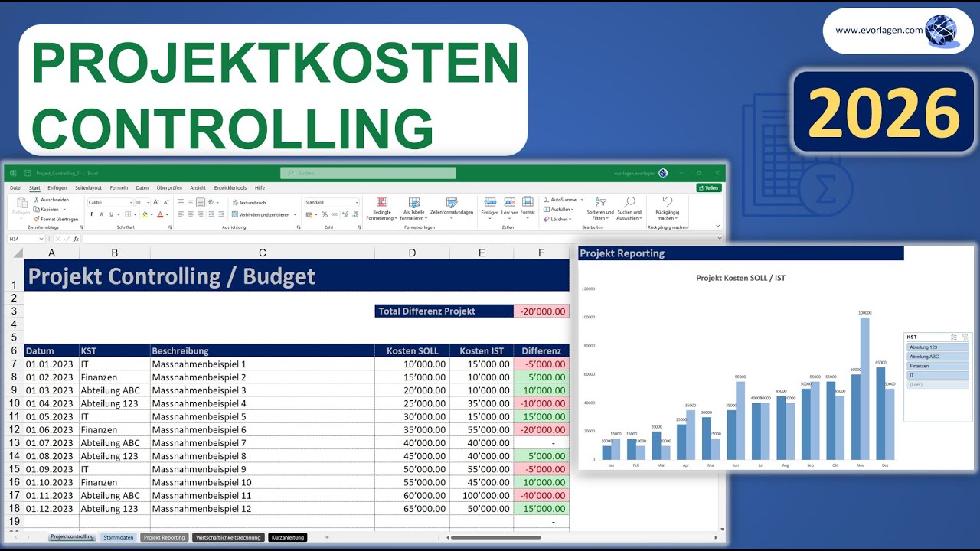This screenshot has height=551, width=980.
Task: Add a new sheet with plus button
Action: click(327, 537)
